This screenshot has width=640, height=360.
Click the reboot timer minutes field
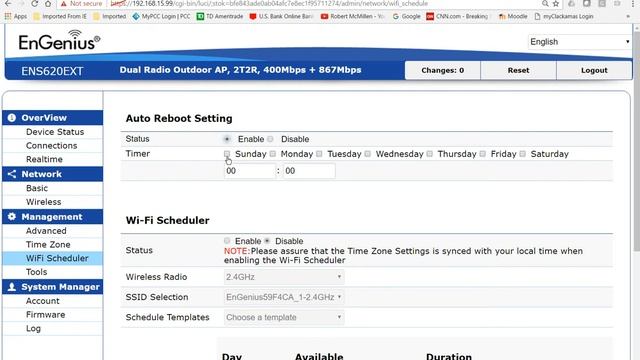(x=309, y=171)
